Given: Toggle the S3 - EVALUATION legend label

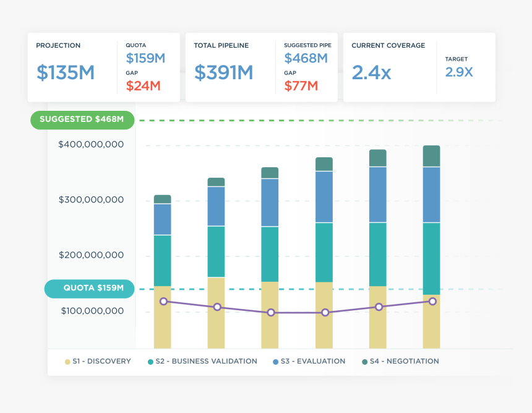Looking at the screenshot, I should pos(313,362).
